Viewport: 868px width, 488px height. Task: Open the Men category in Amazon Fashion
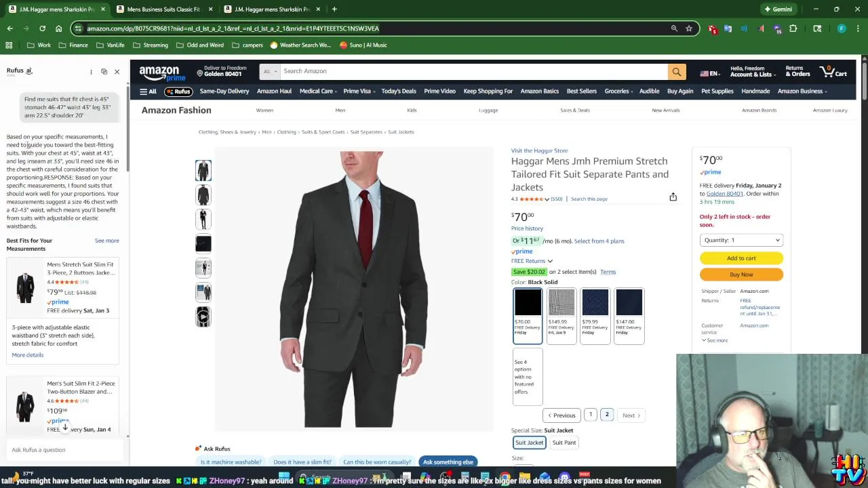[340, 110]
